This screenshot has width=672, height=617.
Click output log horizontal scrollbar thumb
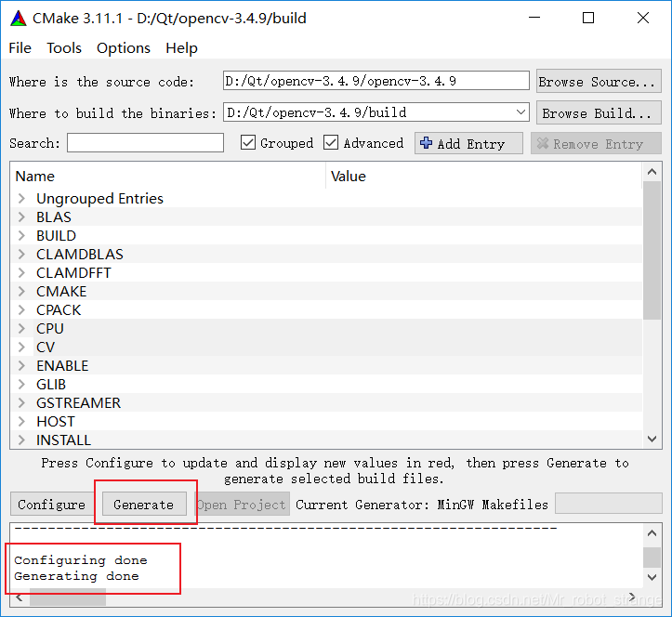click(x=68, y=597)
